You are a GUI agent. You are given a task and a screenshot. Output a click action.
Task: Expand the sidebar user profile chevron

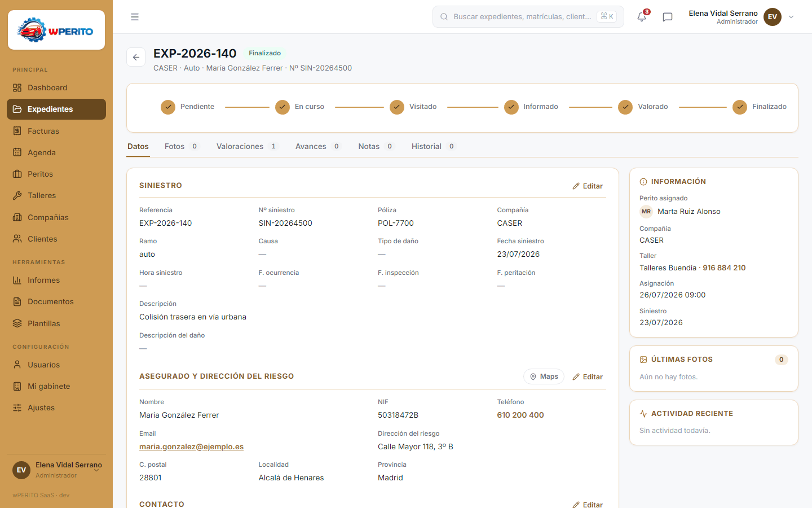(x=97, y=470)
